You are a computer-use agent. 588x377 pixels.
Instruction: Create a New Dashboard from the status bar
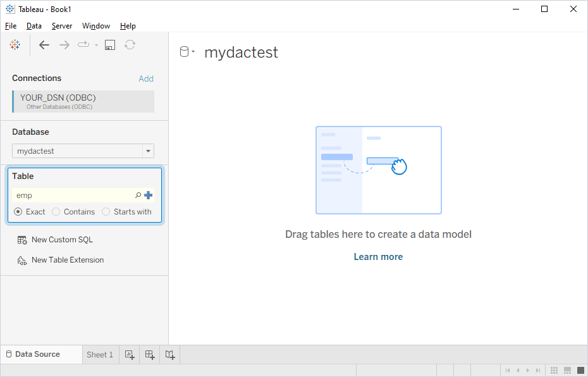point(149,354)
